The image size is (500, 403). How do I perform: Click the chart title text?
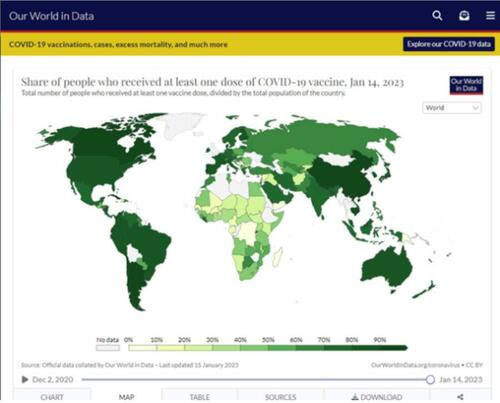tap(212, 82)
